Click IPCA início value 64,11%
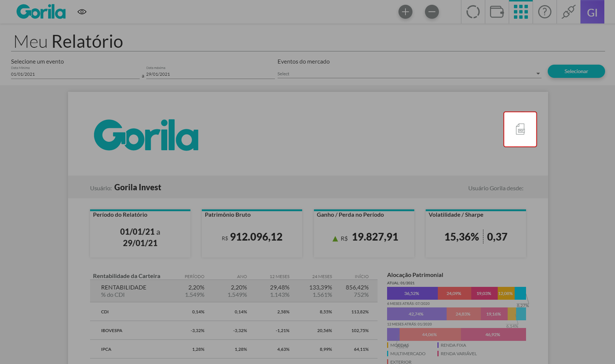 361,349
